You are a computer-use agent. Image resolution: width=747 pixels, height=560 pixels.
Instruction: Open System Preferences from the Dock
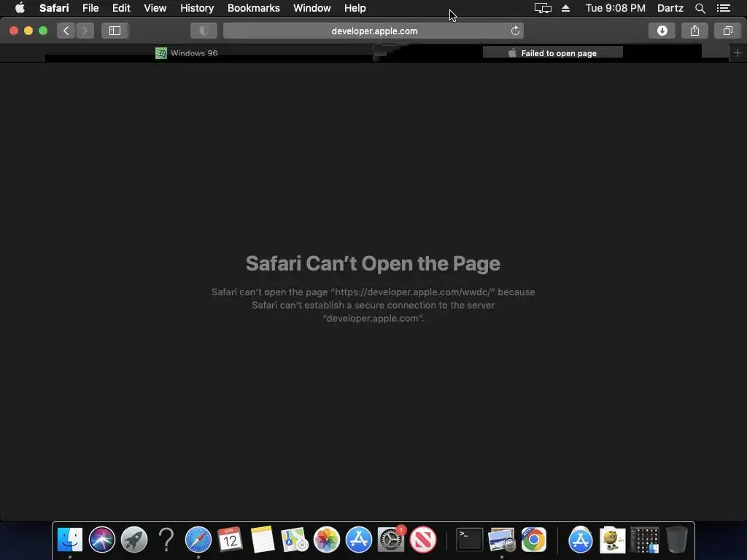tap(391, 540)
